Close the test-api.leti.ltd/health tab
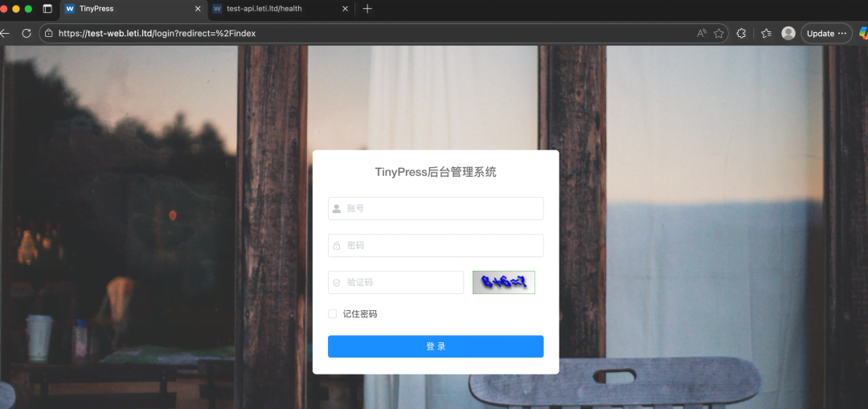Image resolution: width=868 pixels, height=409 pixels. click(346, 9)
